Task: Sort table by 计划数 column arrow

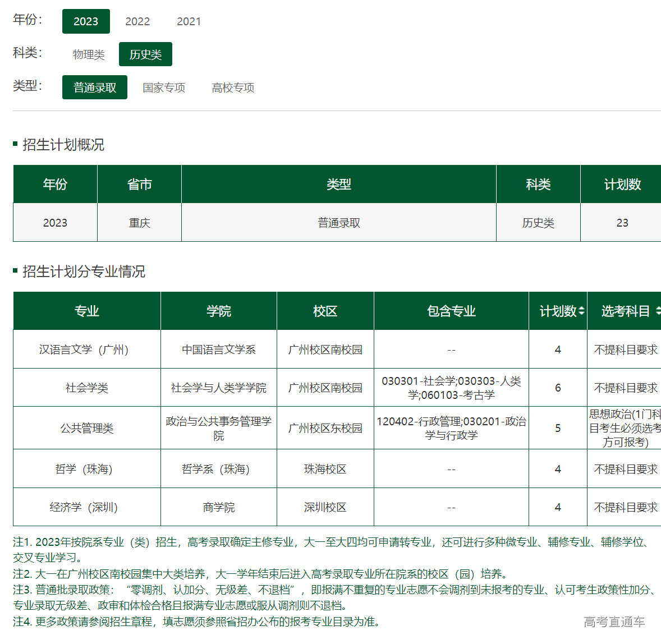Action: tap(582, 311)
